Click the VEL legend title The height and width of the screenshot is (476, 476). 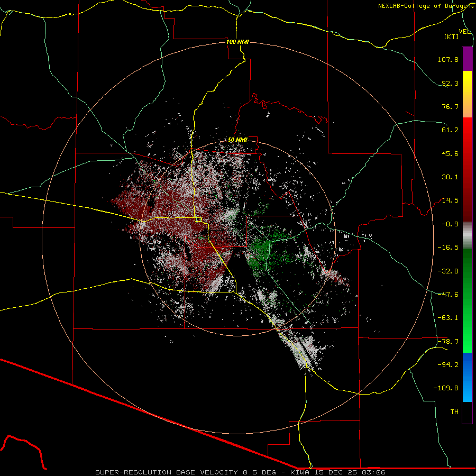pos(464,32)
